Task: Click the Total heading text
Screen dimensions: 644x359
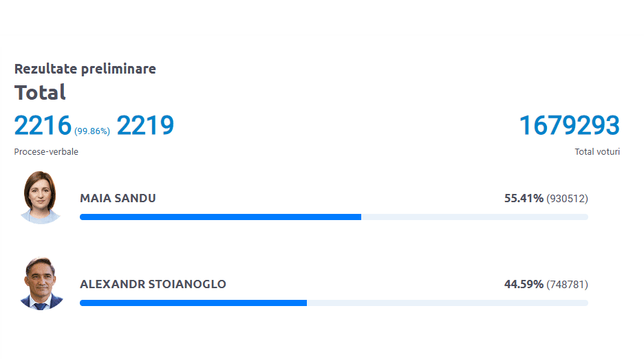Action: tap(40, 92)
